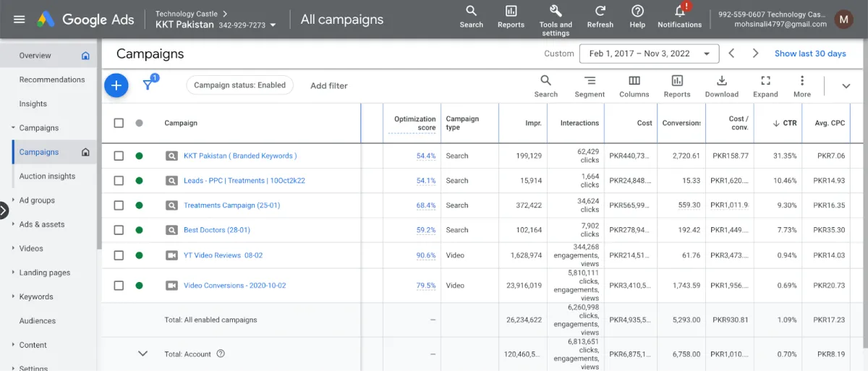Open the Treatments Campaign (25-01) link
Image resolution: width=868 pixels, height=371 pixels.
point(231,205)
